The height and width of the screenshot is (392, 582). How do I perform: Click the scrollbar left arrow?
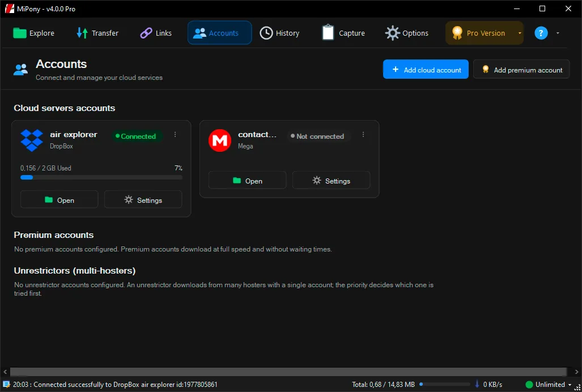click(5, 372)
